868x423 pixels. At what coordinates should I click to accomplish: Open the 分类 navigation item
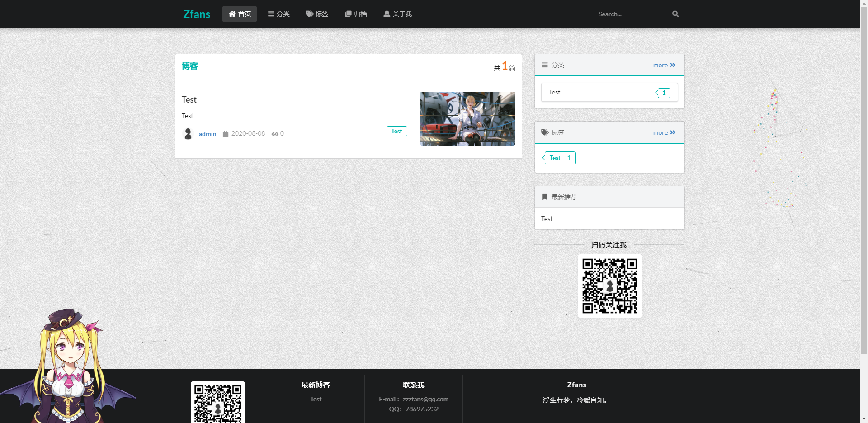[278, 14]
